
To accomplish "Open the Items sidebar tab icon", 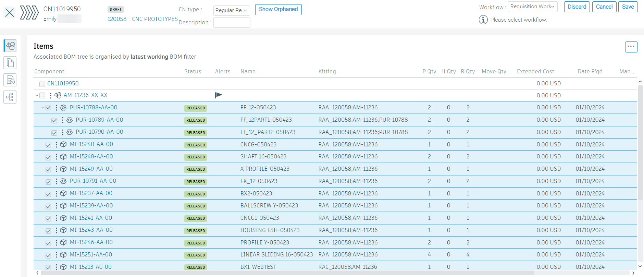I will point(10,46).
